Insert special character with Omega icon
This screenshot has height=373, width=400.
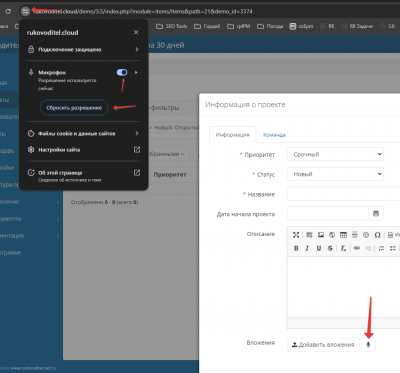pyautogui.click(x=377, y=235)
